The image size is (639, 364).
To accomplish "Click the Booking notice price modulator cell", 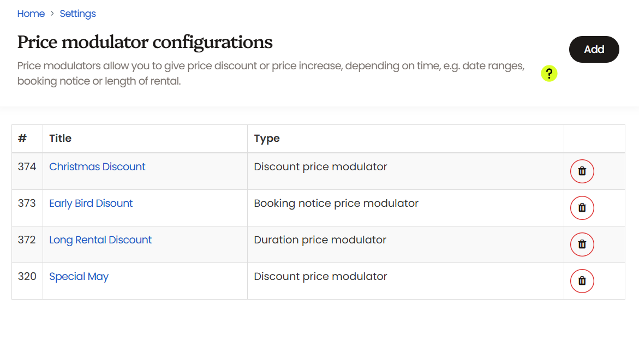I will pyautogui.click(x=336, y=204).
